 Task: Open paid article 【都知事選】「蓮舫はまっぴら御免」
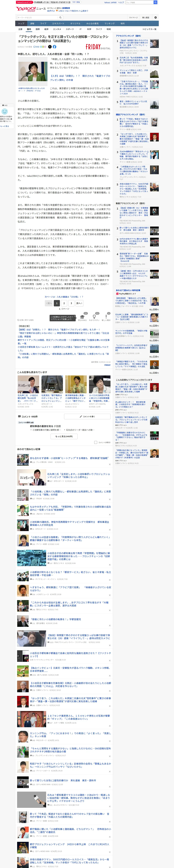click(131, 301)
